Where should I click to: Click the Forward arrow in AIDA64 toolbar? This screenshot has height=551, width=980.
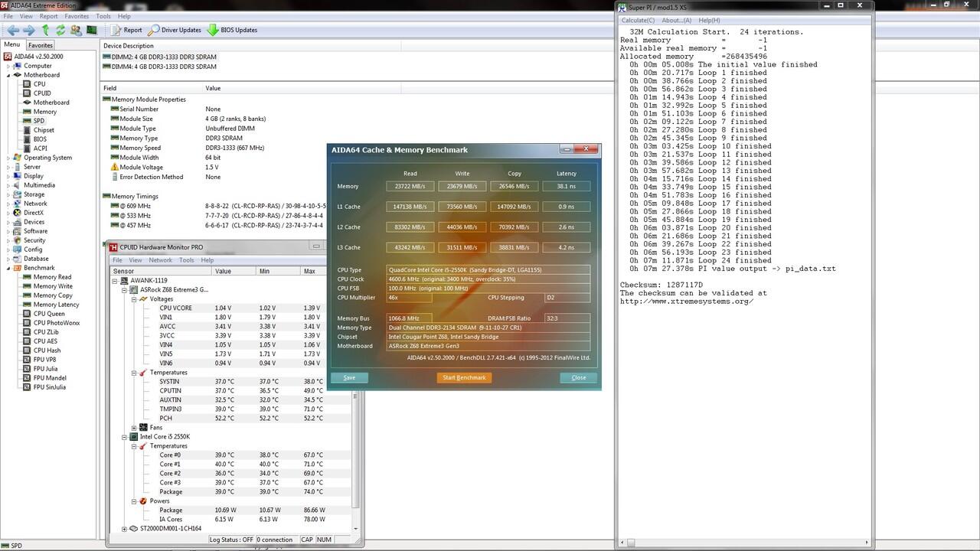click(29, 30)
